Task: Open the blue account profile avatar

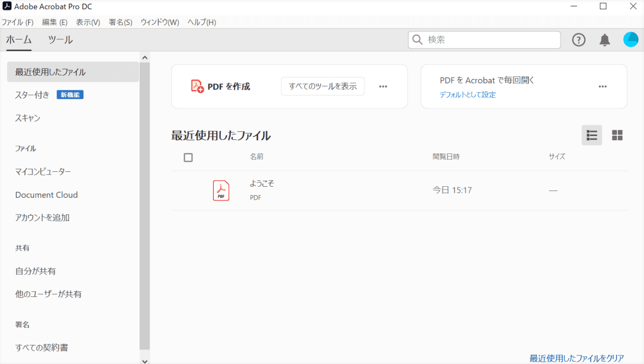Action: [x=631, y=40]
